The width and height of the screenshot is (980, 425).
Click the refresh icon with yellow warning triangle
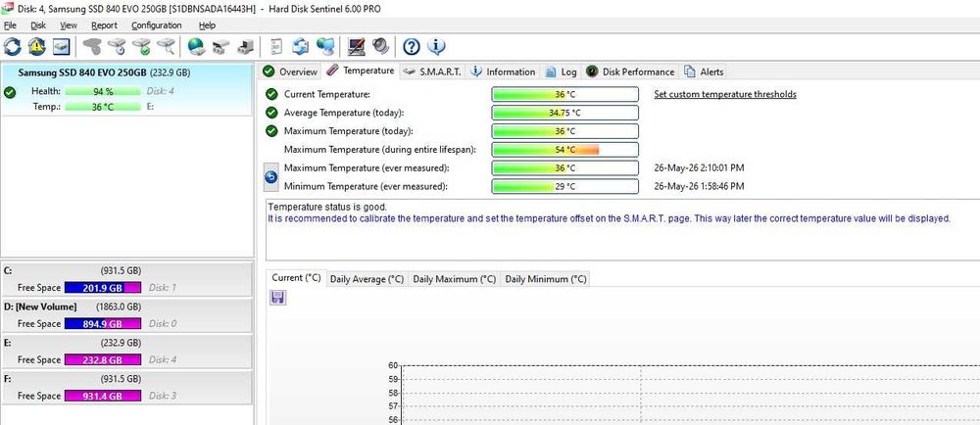click(37, 46)
